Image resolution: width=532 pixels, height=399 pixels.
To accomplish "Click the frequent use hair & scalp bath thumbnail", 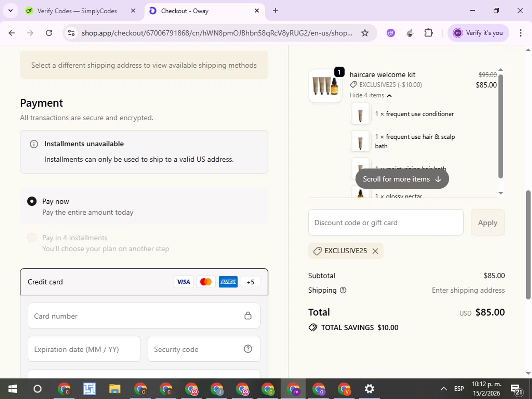I will [361, 141].
